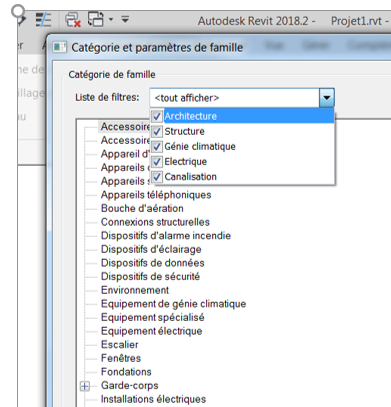391x407 pixels.
Task: Select Environnement category
Action: pyautogui.click(x=135, y=290)
